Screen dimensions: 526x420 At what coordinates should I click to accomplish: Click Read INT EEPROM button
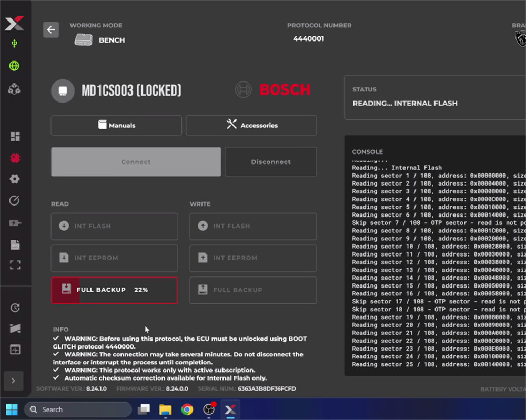point(114,258)
